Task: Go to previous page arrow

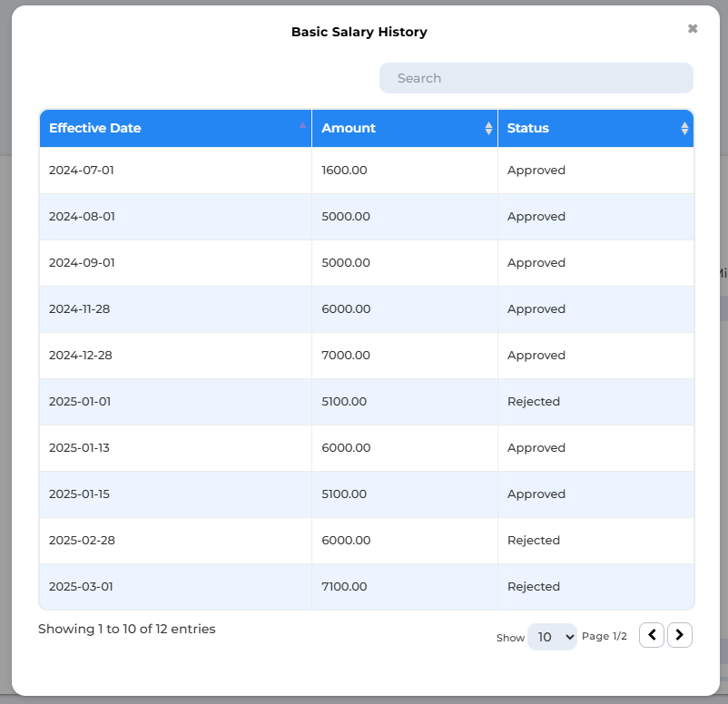Action: click(x=652, y=635)
